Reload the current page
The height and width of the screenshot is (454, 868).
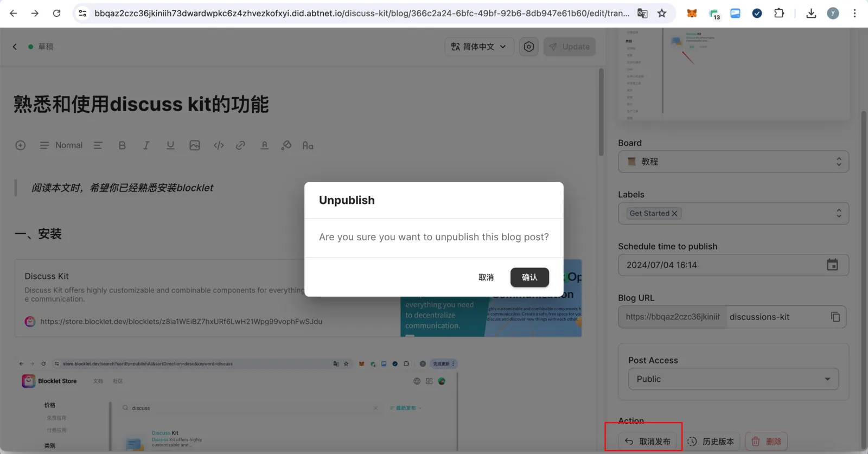tap(56, 13)
